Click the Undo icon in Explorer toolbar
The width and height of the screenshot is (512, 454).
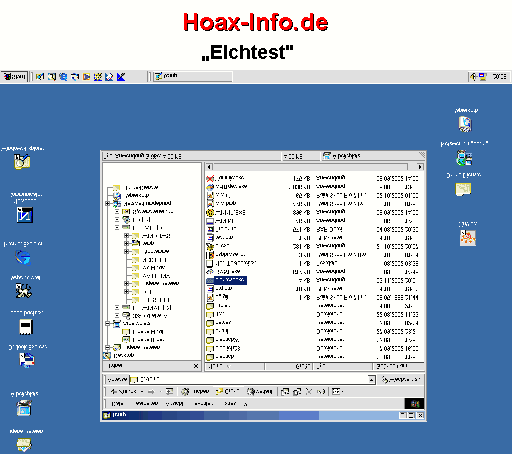(x=321, y=392)
